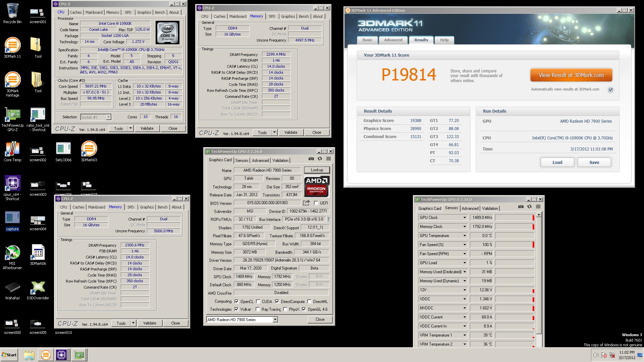Open the Memory Clock sensor dropdown

coord(465,227)
